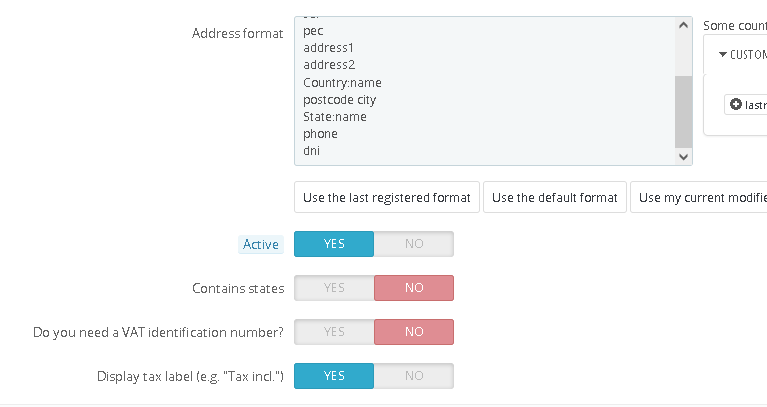Click 'Use the last registered format'

387,197
